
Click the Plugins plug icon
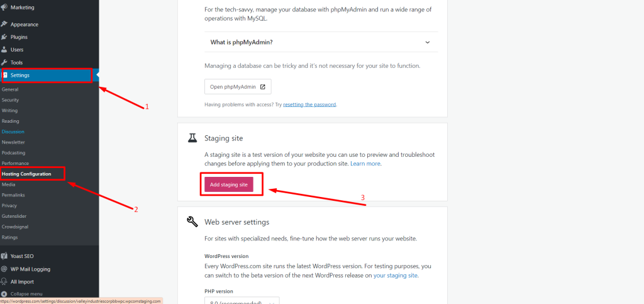[4, 37]
